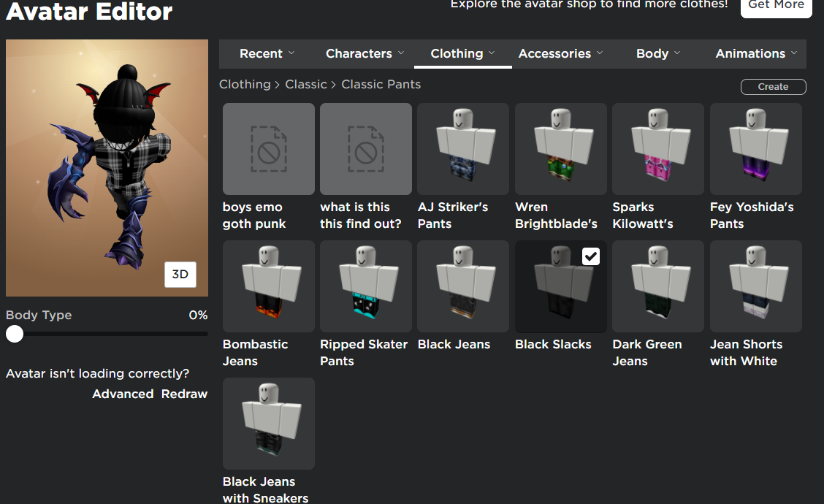
Task: Expand the Body dropdown chevron
Action: point(677,53)
